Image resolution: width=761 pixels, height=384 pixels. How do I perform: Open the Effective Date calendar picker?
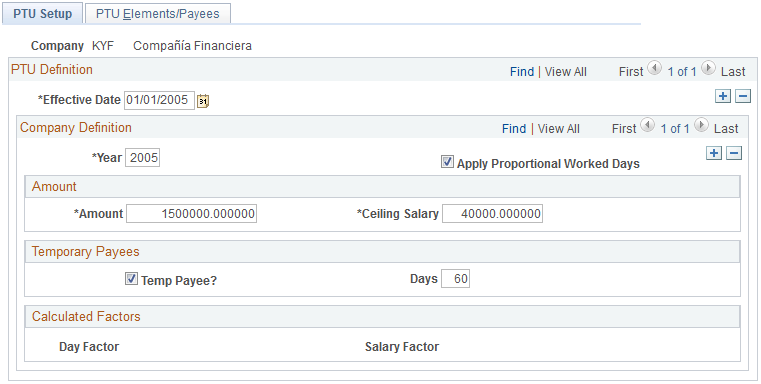click(x=203, y=100)
